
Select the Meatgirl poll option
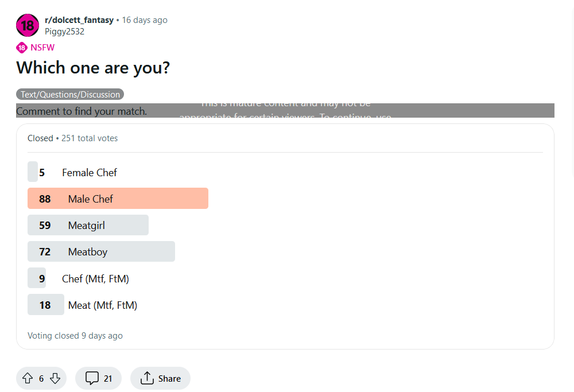pos(88,225)
